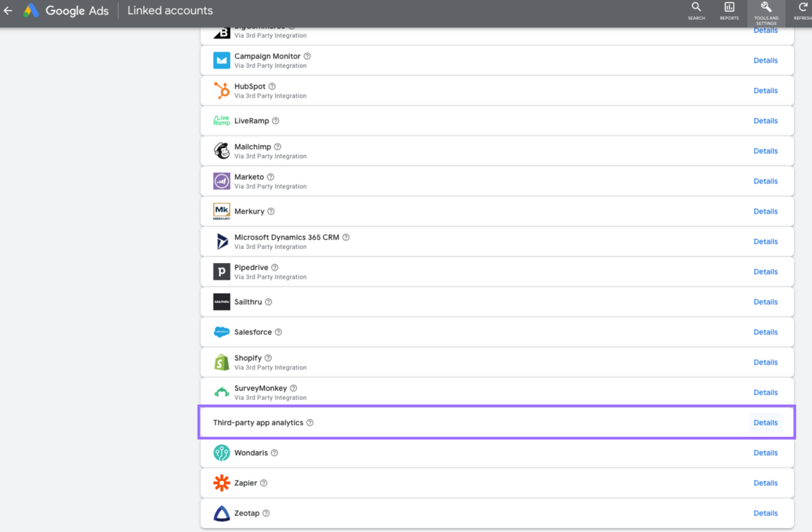This screenshot has height=532, width=812.
Task: Click the Salesforce cloud icon
Action: point(221,332)
